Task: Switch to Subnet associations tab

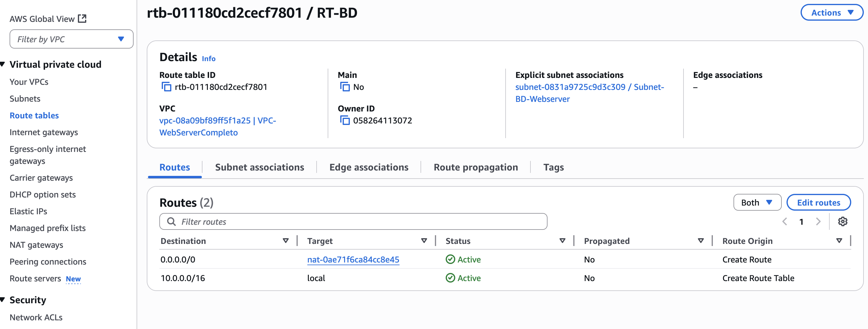Action: point(259,167)
